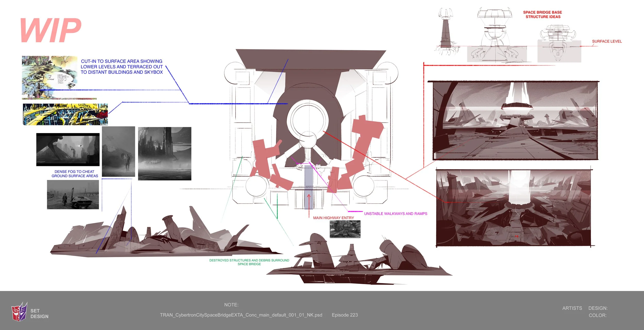Image resolution: width=644 pixels, height=330 pixels.
Task: Click the 'ARTISTS' footer label
Action: (x=572, y=308)
